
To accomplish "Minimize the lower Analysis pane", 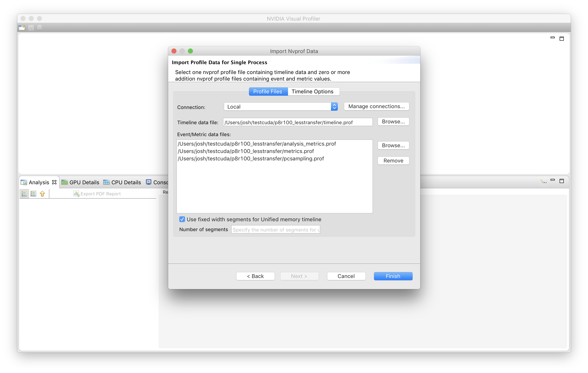I will [553, 180].
